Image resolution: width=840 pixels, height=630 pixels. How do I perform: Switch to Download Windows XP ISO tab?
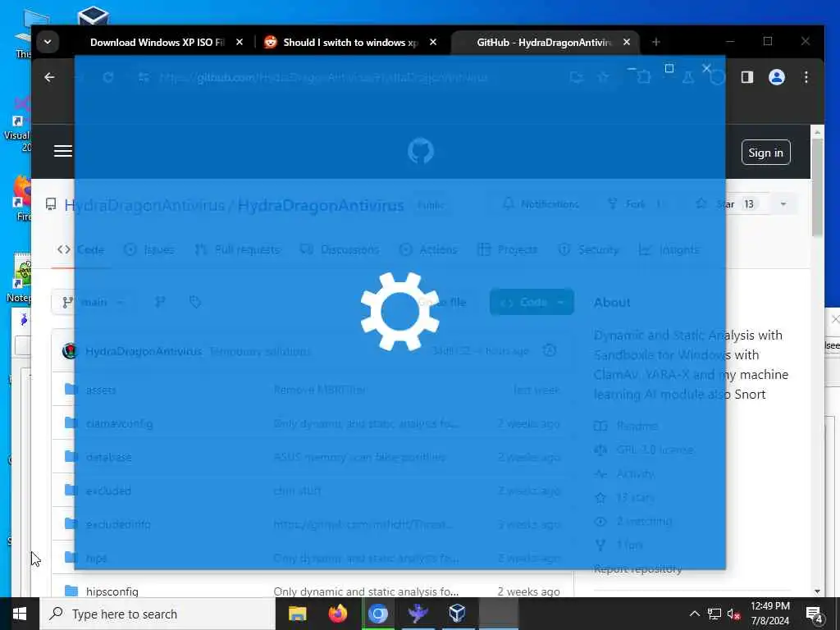tap(157, 43)
